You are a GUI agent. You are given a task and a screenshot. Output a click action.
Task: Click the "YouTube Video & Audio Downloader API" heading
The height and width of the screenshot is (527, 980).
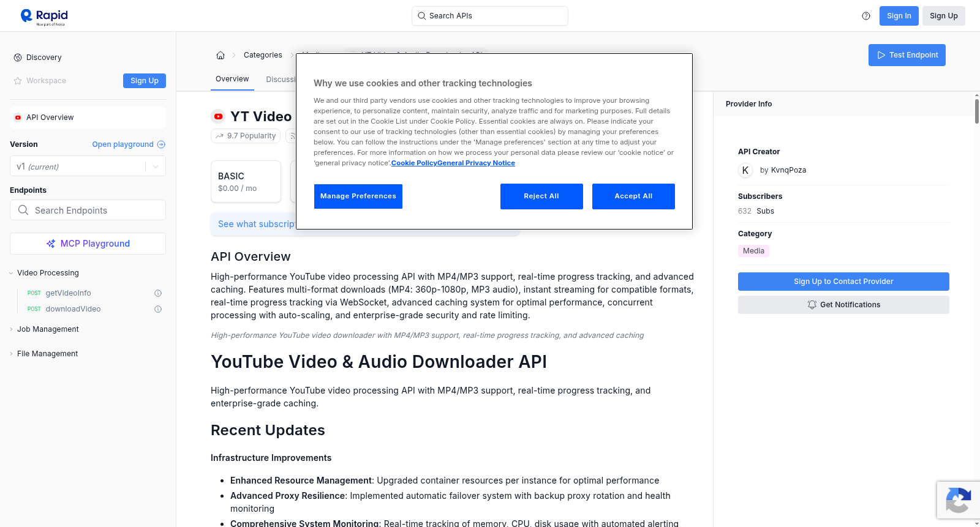click(x=379, y=362)
